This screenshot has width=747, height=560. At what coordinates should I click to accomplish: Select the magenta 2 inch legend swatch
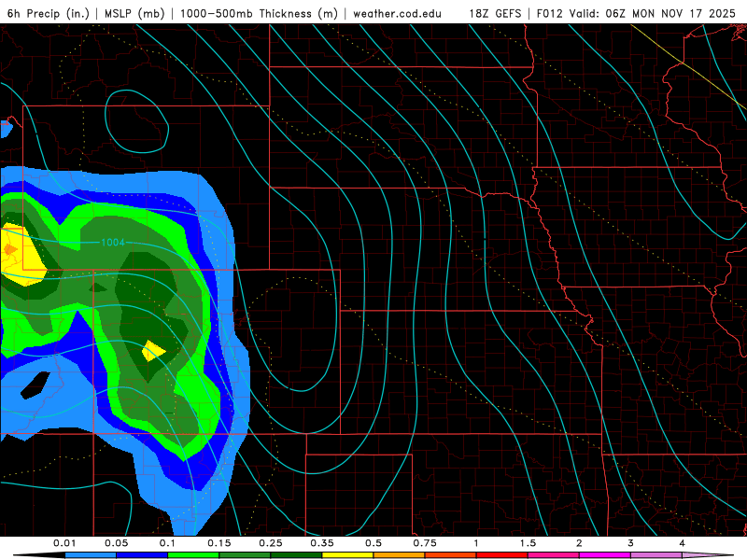tap(605, 555)
